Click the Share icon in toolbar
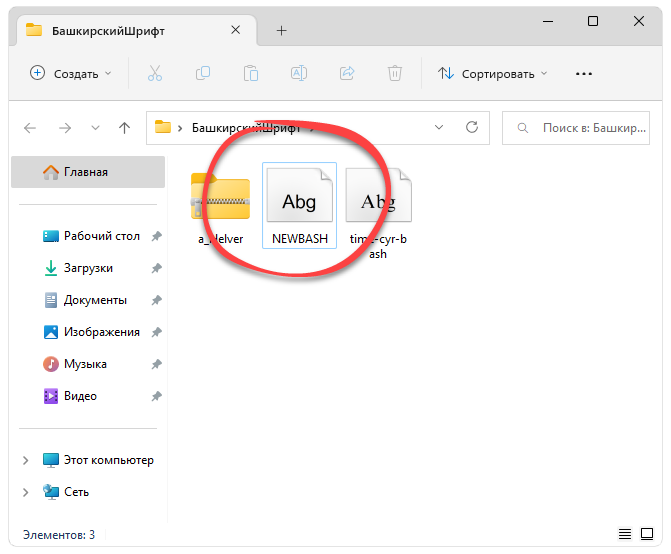 347,74
